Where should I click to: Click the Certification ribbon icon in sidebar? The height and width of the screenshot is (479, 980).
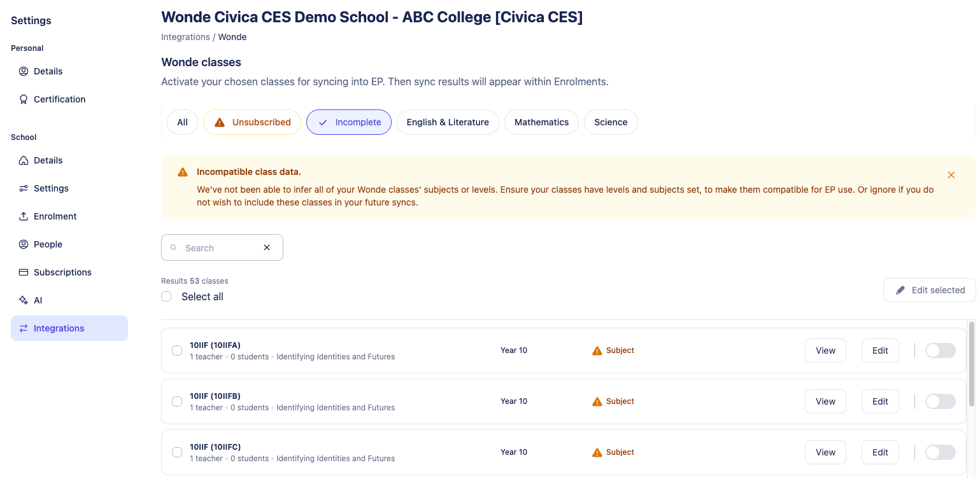(x=24, y=99)
